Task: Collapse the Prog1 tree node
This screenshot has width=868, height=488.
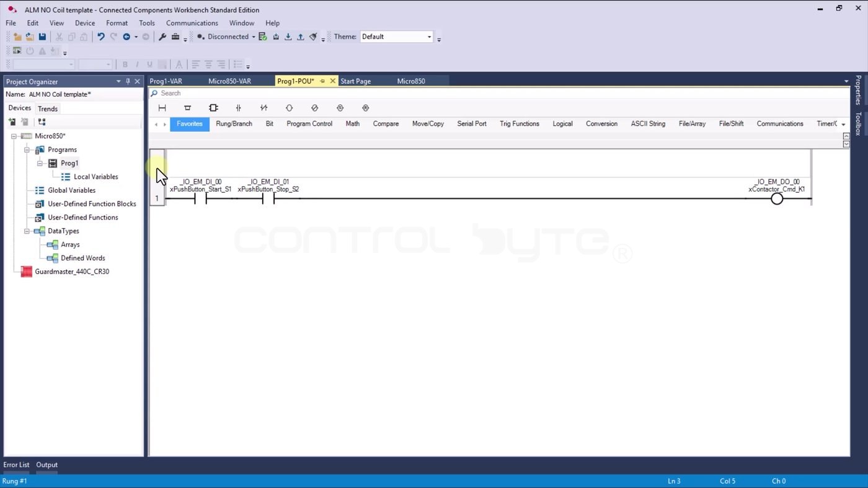Action: pyautogui.click(x=40, y=164)
